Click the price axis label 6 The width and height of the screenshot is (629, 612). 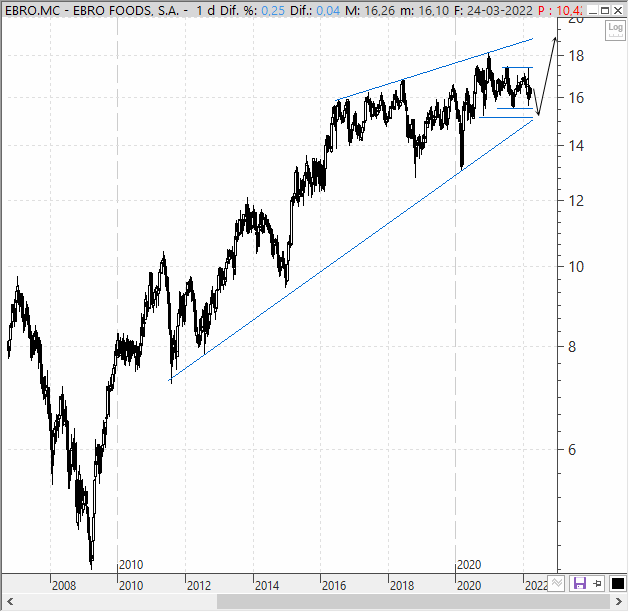572,450
